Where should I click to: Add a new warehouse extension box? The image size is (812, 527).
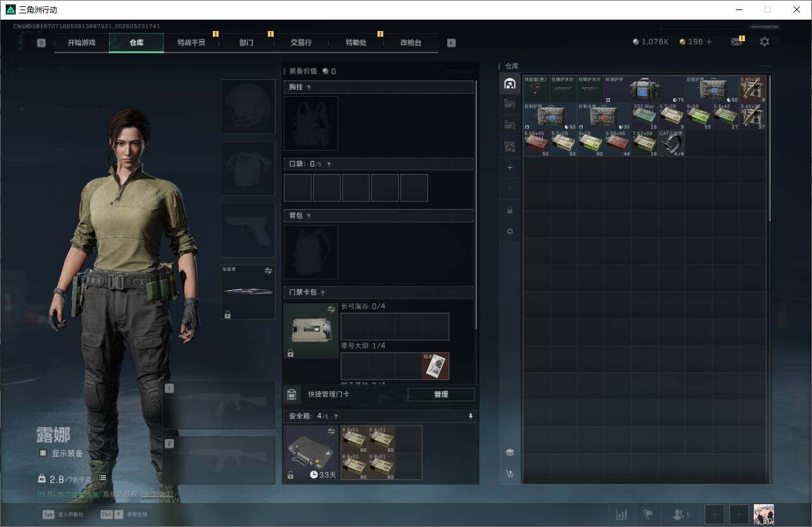[510, 168]
